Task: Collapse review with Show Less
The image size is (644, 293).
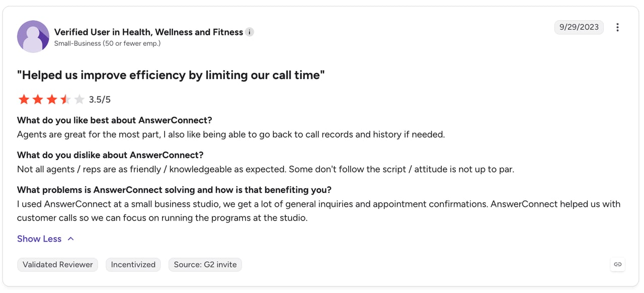Action: tap(39, 239)
